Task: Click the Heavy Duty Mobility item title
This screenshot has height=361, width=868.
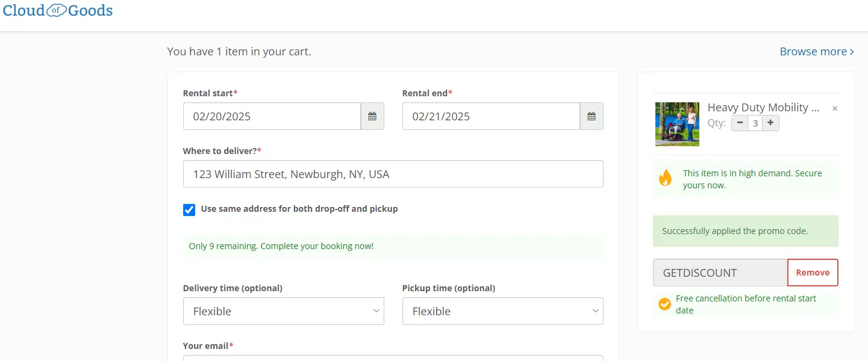Action: [x=763, y=108]
